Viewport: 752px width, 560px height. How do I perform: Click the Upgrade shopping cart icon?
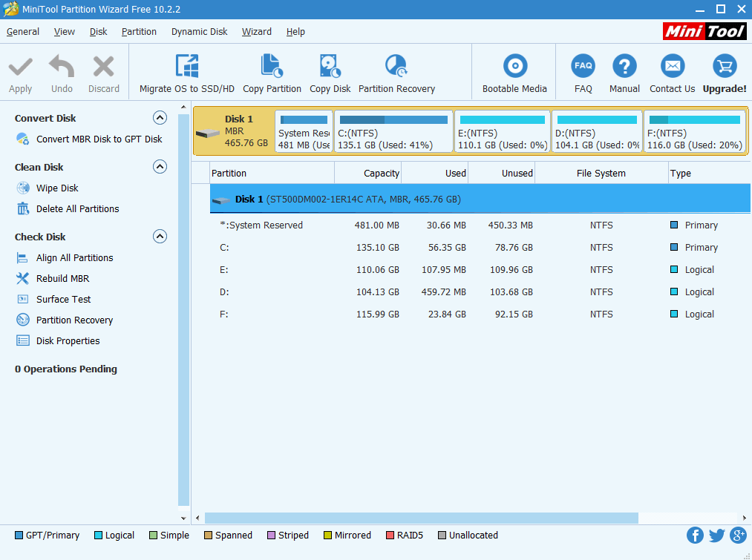pyautogui.click(x=724, y=67)
